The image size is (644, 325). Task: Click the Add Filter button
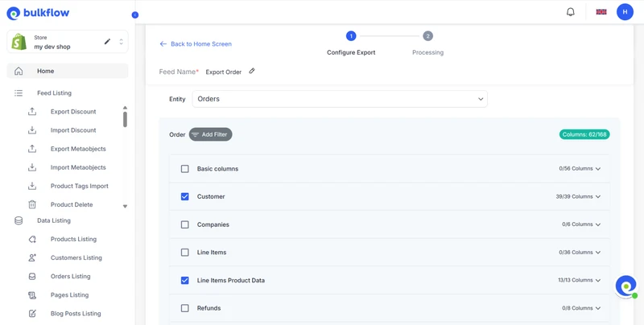210,134
